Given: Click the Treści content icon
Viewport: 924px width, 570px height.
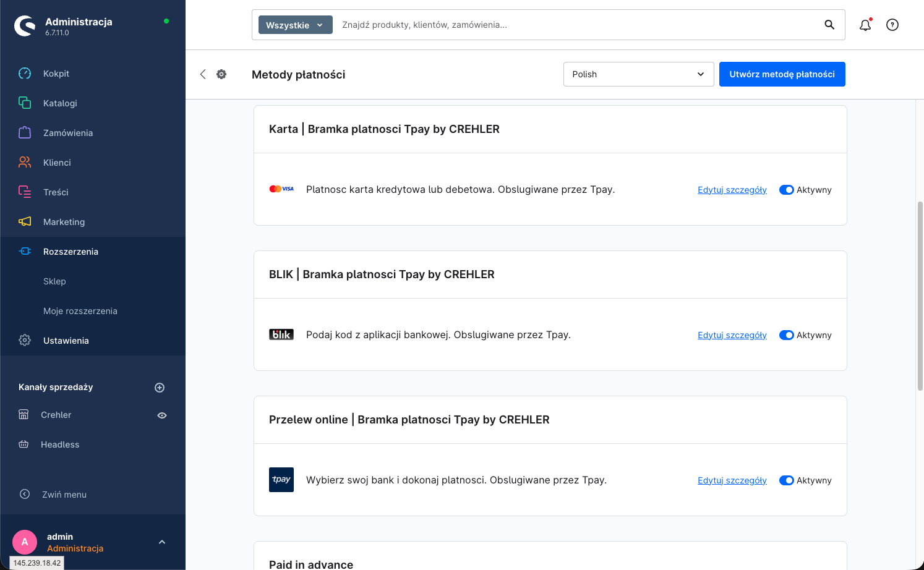Looking at the screenshot, I should 25,192.
